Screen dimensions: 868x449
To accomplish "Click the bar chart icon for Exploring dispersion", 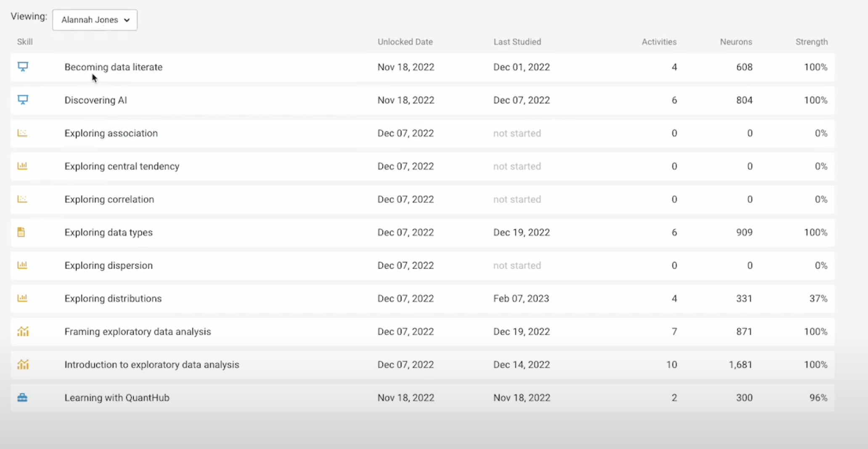I will point(22,265).
